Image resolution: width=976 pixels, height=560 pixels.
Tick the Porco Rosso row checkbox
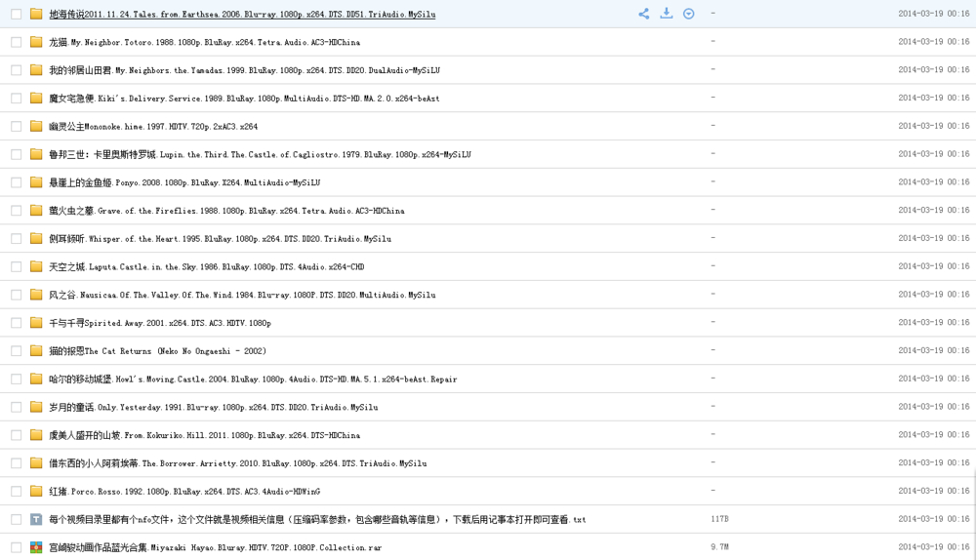(x=17, y=491)
